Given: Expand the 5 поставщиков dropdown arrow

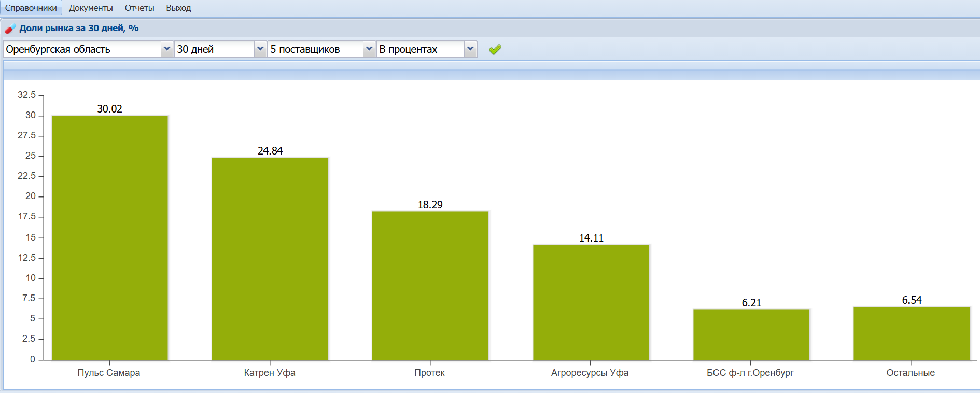Looking at the screenshot, I should (369, 49).
